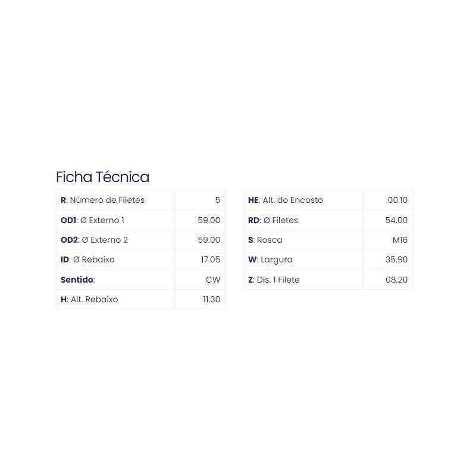
Task: Click the 59.00 value in the OD1 row
Action: tap(209, 220)
